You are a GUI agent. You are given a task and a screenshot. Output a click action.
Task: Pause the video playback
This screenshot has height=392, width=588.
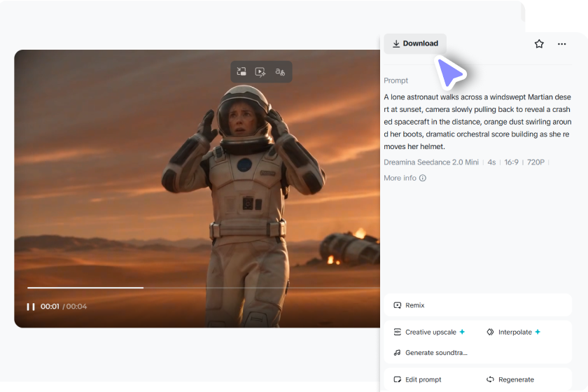31,307
